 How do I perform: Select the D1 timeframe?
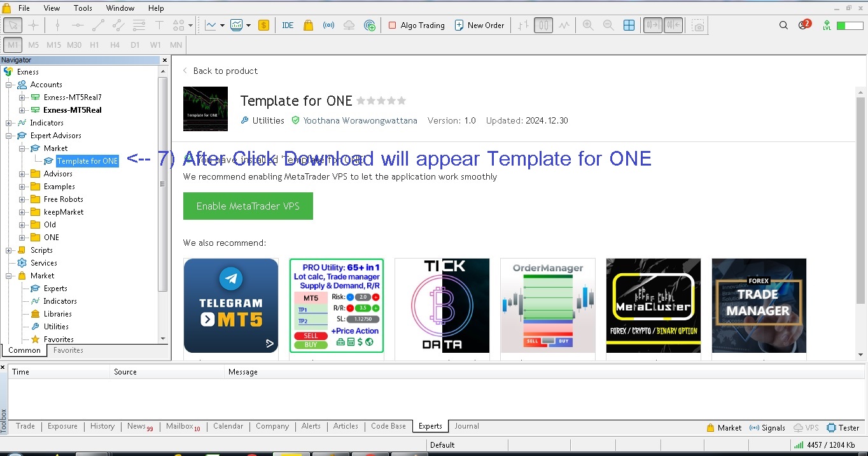point(135,45)
